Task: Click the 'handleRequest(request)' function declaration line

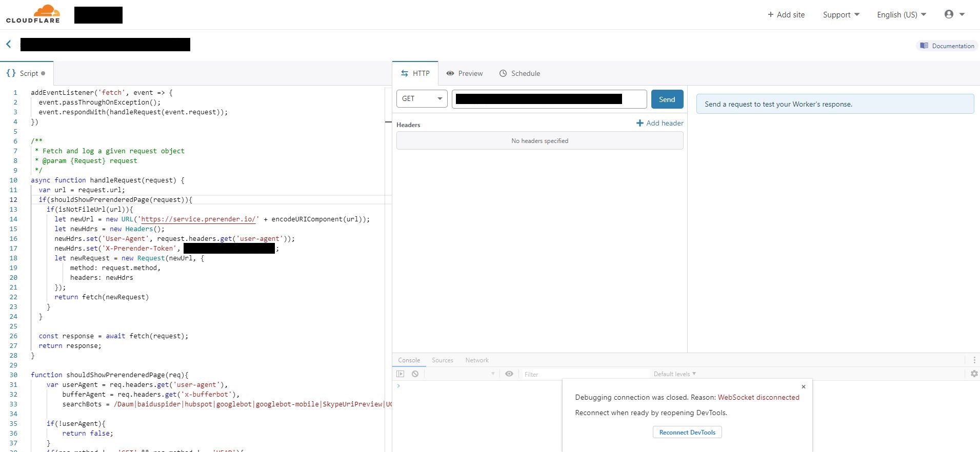Action: click(108, 180)
